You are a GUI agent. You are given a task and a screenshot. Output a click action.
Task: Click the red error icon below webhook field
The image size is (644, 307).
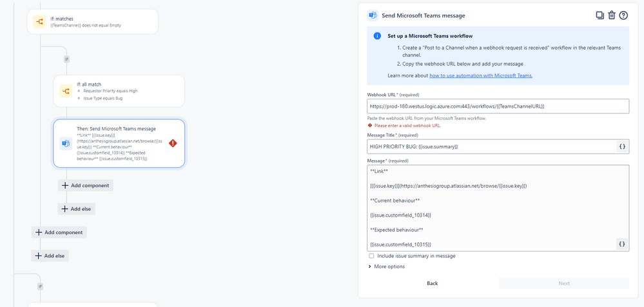pos(370,125)
